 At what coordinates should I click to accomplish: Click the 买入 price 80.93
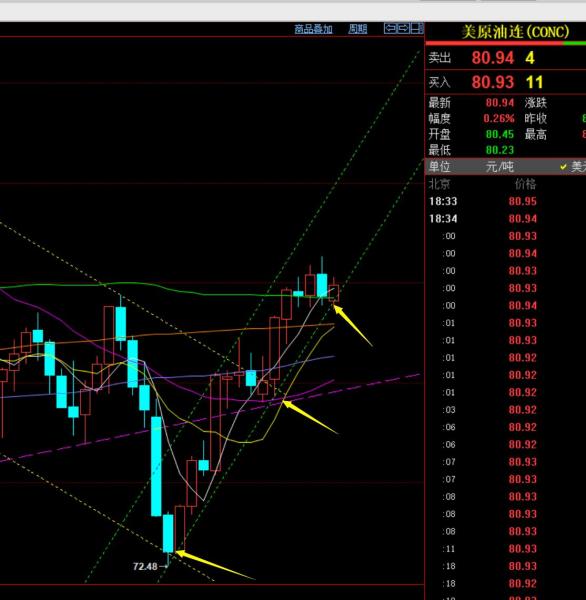click(493, 82)
